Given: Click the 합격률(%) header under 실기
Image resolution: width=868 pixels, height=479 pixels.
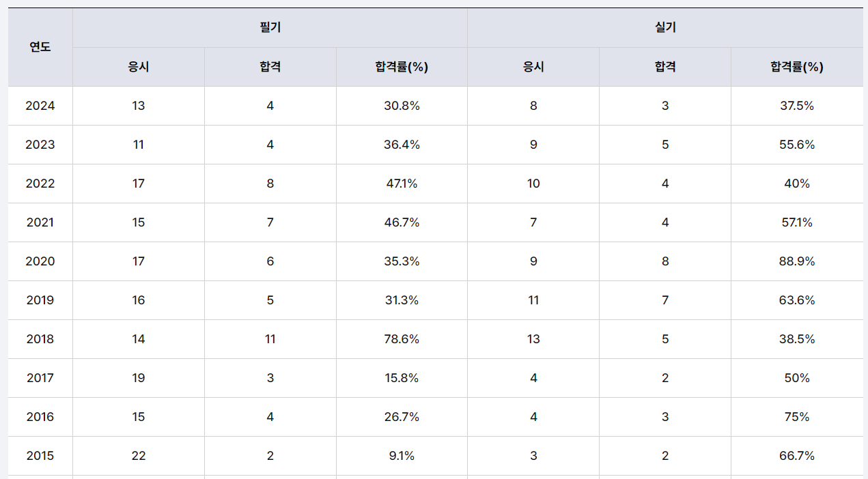Looking at the screenshot, I should (797, 67).
